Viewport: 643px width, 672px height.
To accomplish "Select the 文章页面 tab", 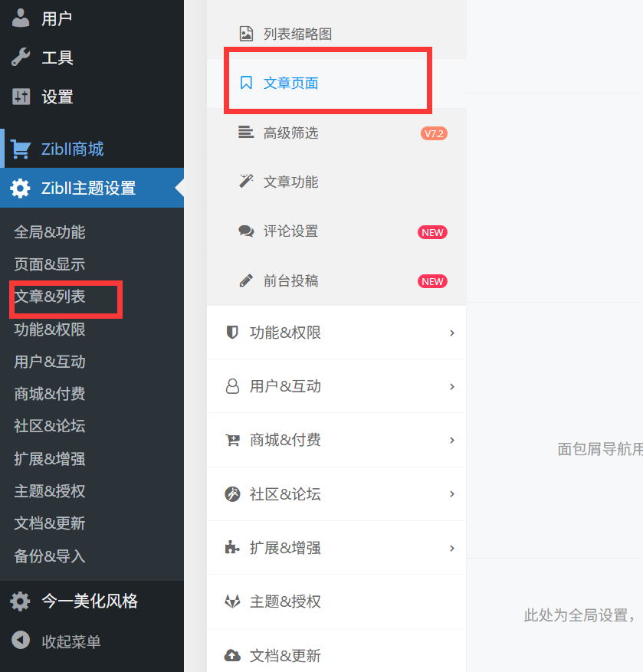I will tap(336, 84).
